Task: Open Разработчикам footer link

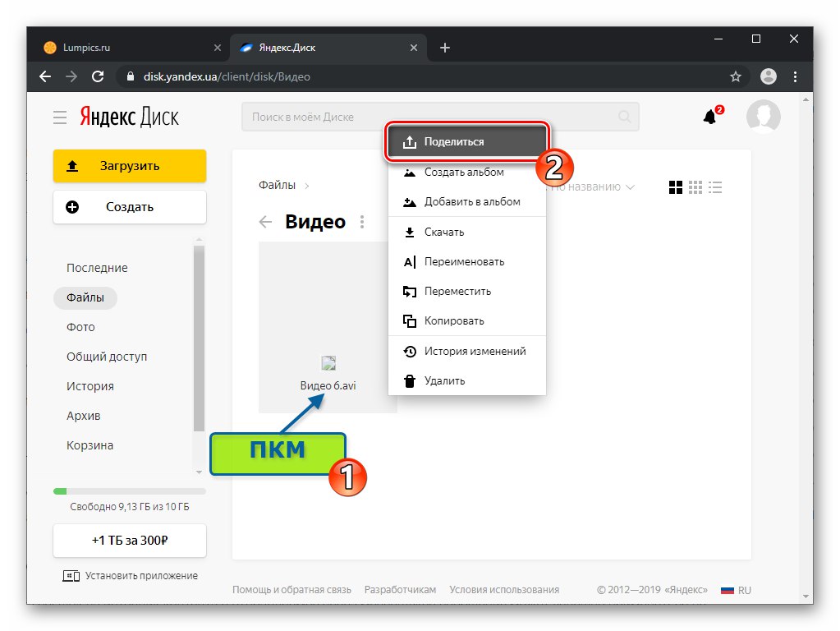Action: pos(400,590)
